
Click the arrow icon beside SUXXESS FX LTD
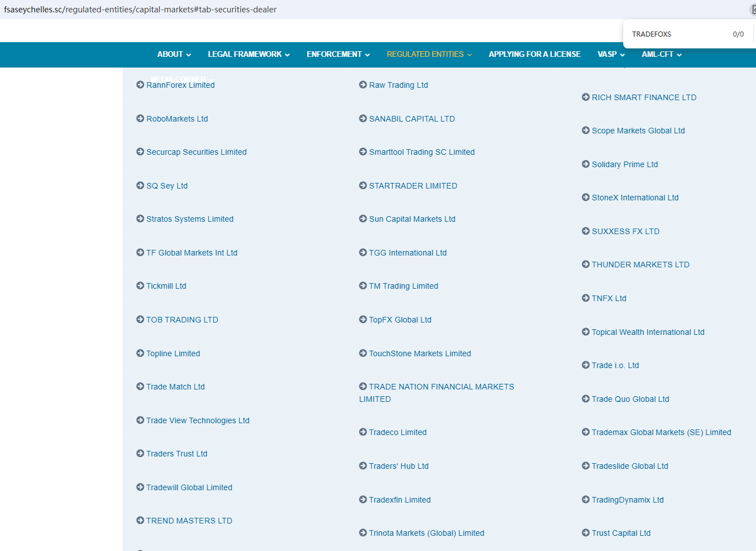click(x=586, y=231)
